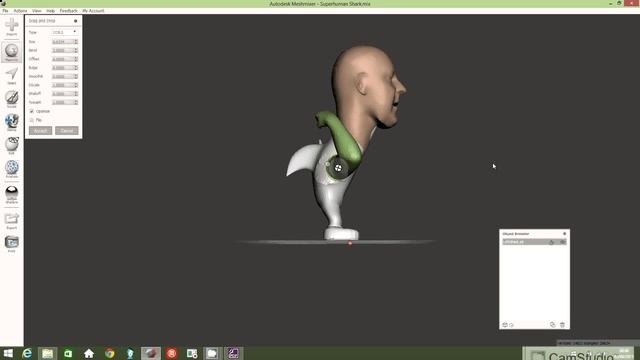Open Chrome from taskbar

tap(109, 353)
